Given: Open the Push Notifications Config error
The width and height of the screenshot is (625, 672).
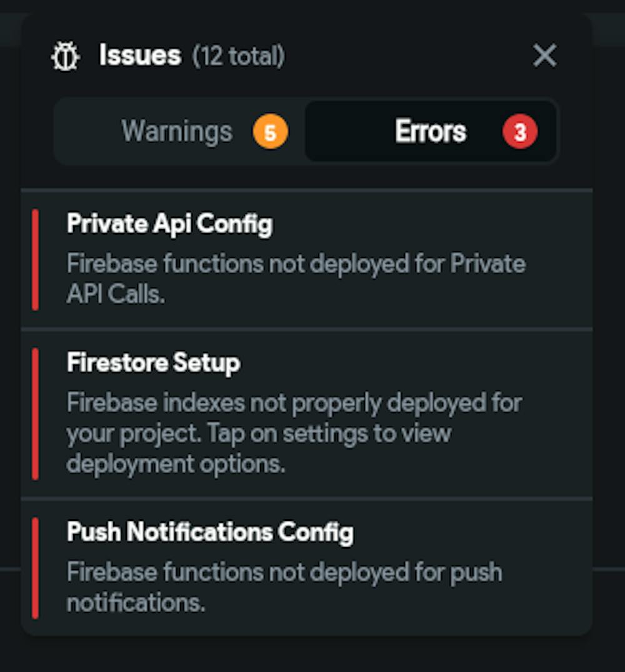Looking at the screenshot, I should click(307, 568).
